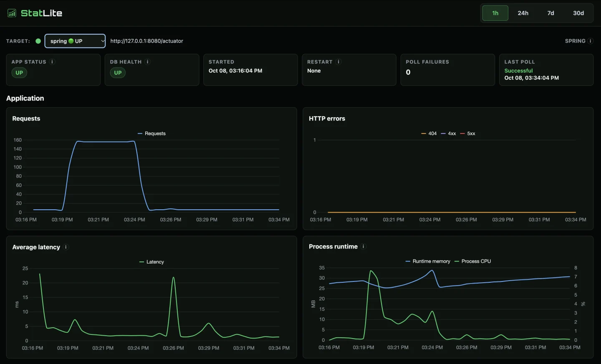The height and width of the screenshot is (364, 601).
Task: Toggle the 5xx series in HTTP errors legend
Action: pyautogui.click(x=467, y=133)
